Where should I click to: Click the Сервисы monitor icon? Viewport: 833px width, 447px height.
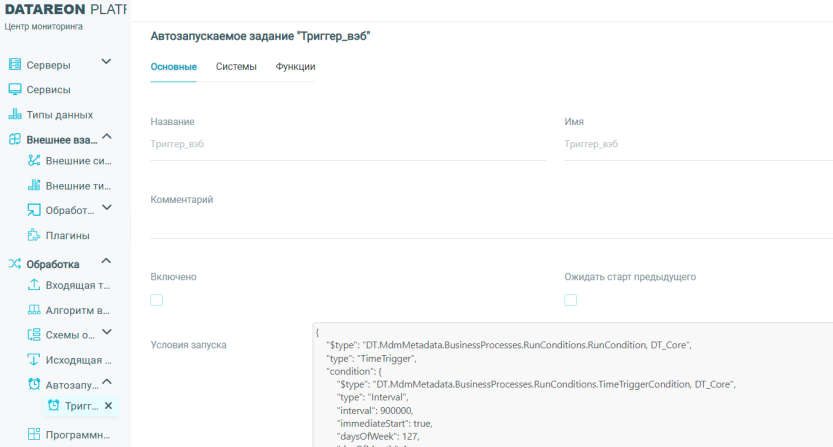pos(15,90)
